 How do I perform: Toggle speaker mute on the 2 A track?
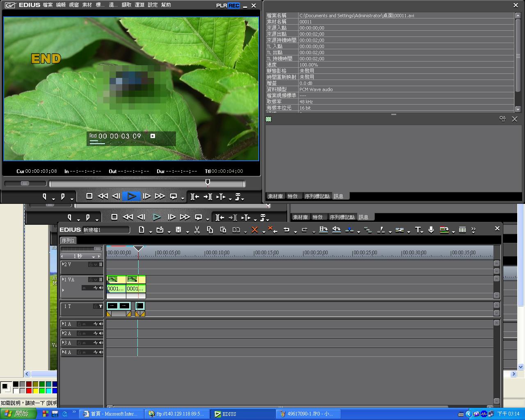[101, 333]
